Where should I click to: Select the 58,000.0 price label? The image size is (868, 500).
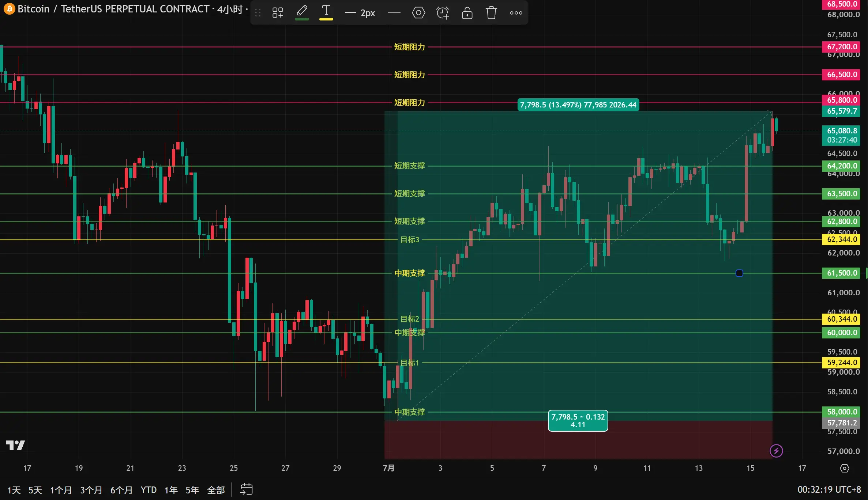pos(842,412)
